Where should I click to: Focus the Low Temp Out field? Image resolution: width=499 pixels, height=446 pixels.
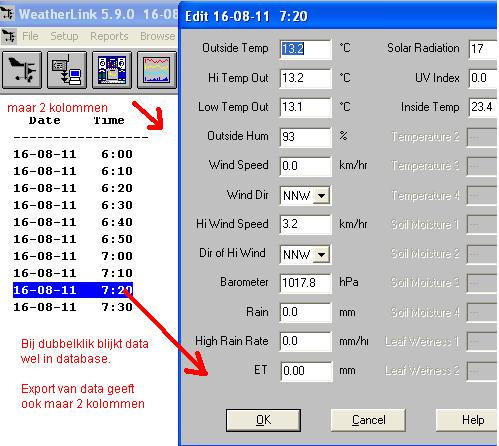(306, 107)
